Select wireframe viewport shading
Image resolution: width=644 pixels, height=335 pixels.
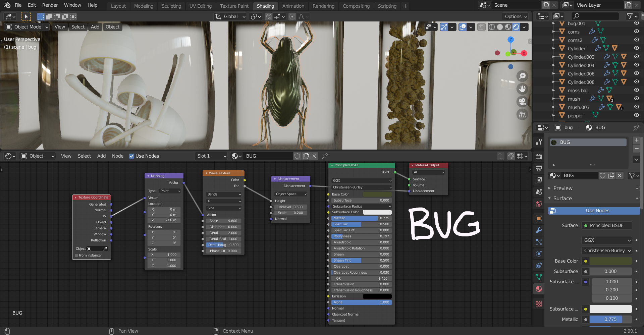(492, 27)
